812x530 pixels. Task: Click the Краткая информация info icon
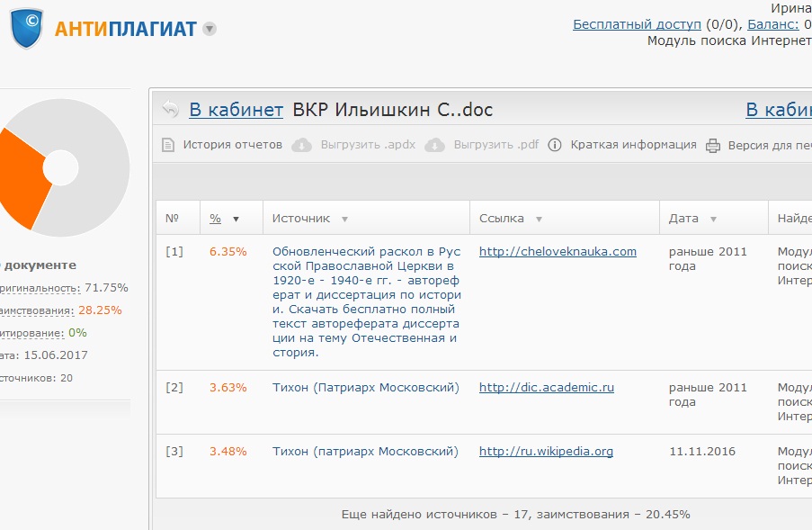(x=555, y=145)
